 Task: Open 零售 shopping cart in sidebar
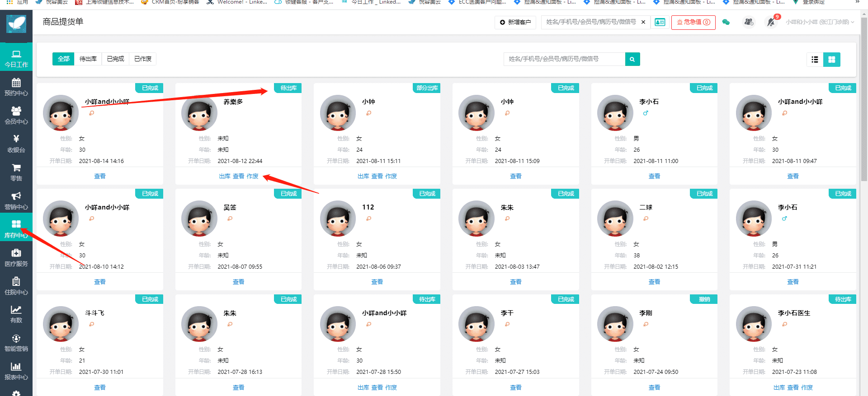[16, 172]
